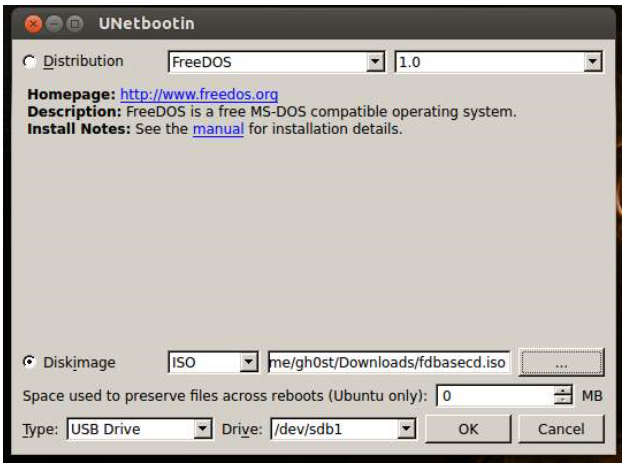Screen dimensions: 623x467
Task: Open the manual link in Install Notes
Action: click(x=218, y=129)
